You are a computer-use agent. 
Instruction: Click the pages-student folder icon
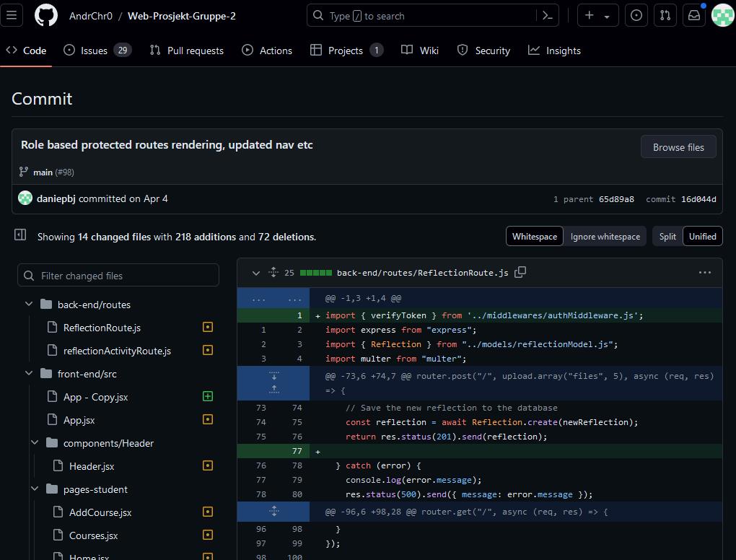(x=52, y=489)
